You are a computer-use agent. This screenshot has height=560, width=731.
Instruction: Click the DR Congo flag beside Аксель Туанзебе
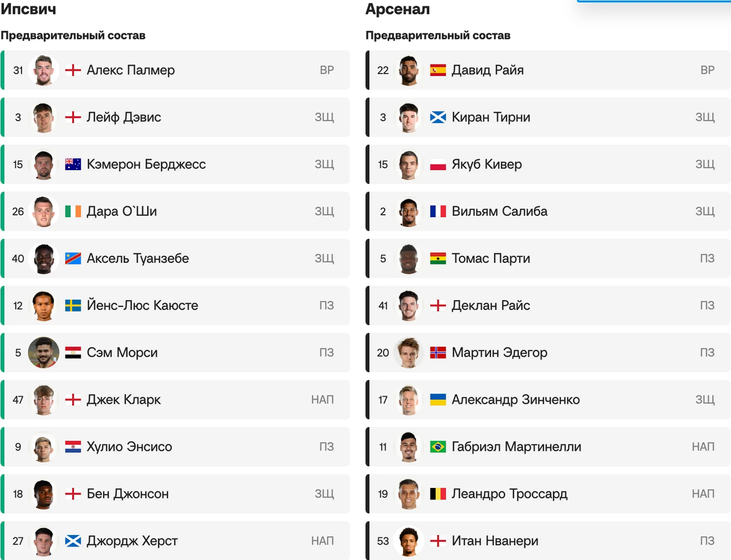click(73, 258)
